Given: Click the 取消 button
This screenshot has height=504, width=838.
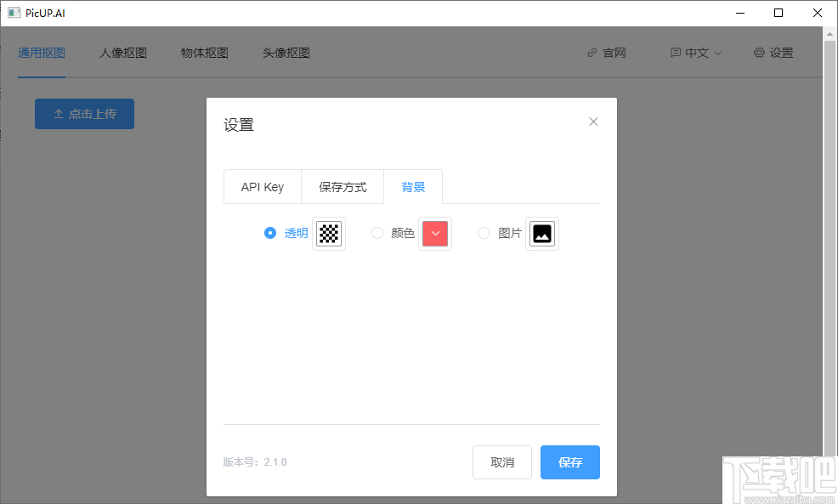Looking at the screenshot, I should pos(501,462).
